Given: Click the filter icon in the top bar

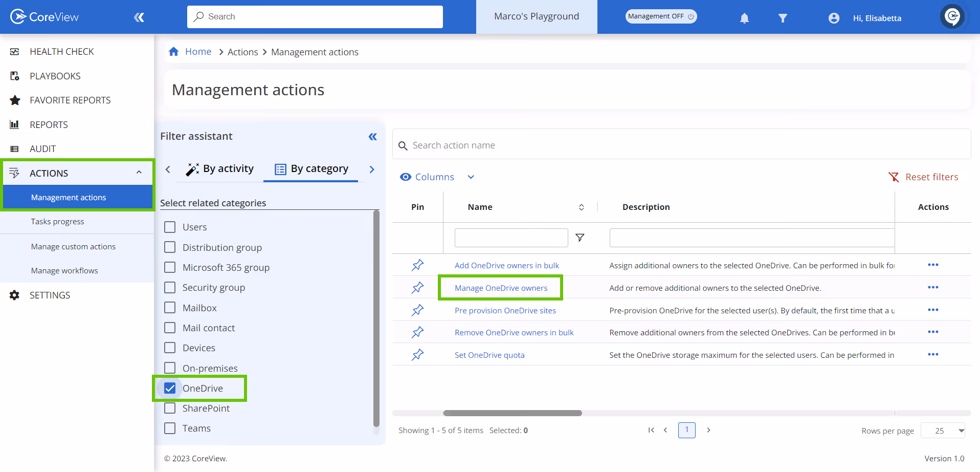Looking at the screenshot, I should click(x=783, y=18).
